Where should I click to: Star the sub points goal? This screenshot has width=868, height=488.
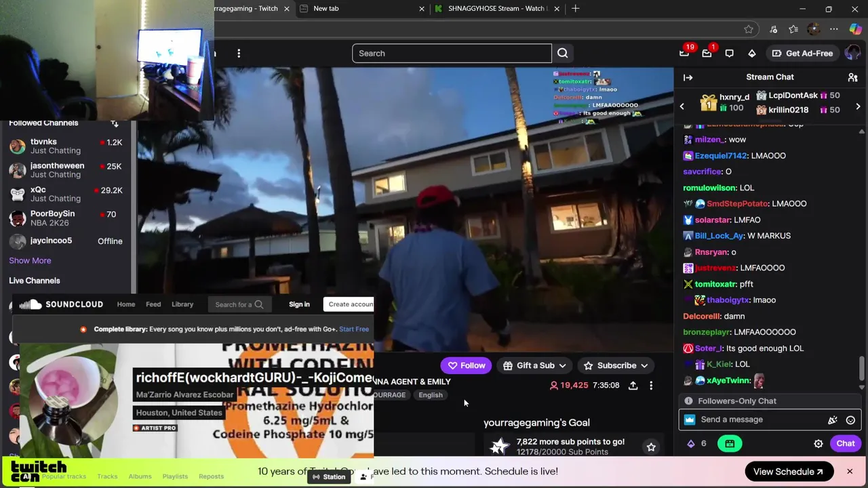click(651, 447)
